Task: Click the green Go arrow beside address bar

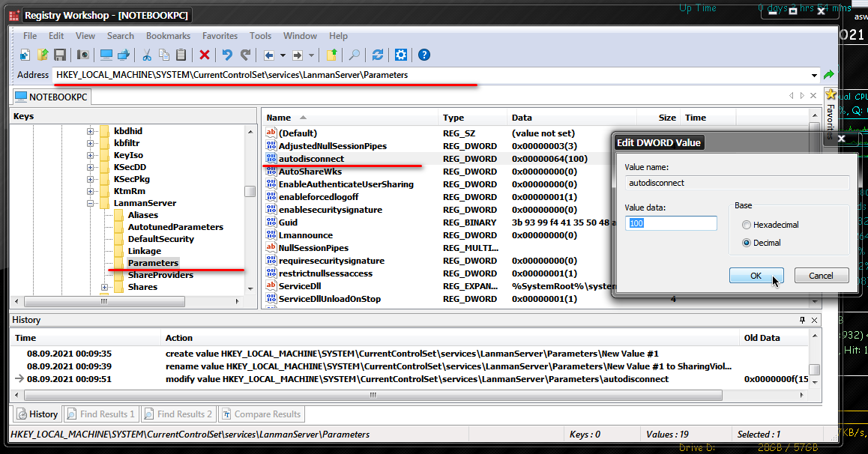Action: [829, 75]
